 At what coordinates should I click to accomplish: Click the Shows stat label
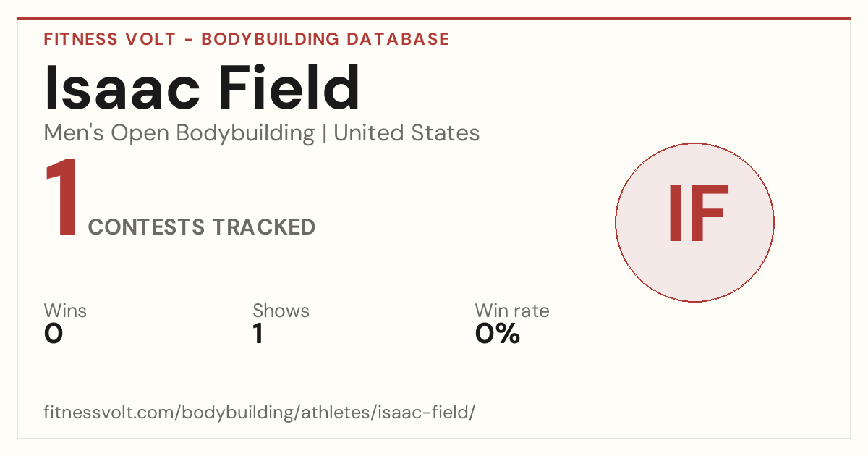281,311
